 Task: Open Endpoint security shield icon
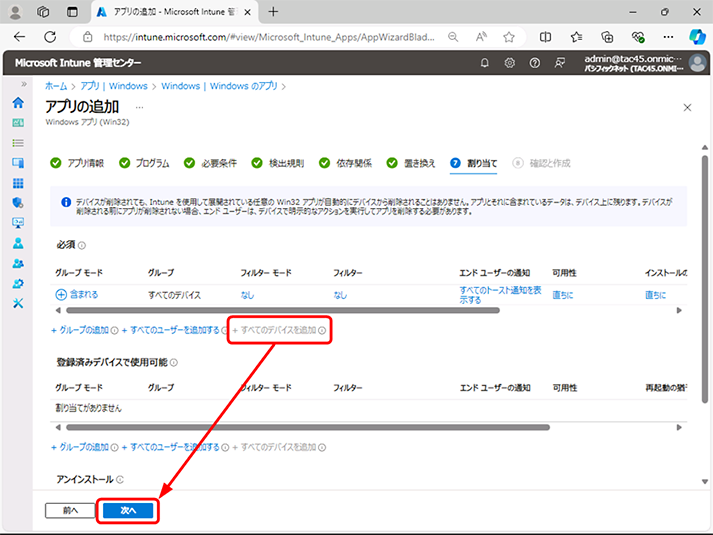pos(18,203)
